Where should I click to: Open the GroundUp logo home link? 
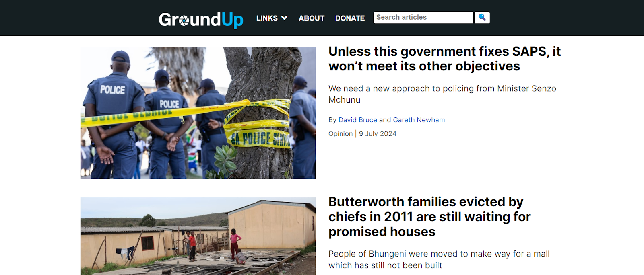[x=201, y=20]
